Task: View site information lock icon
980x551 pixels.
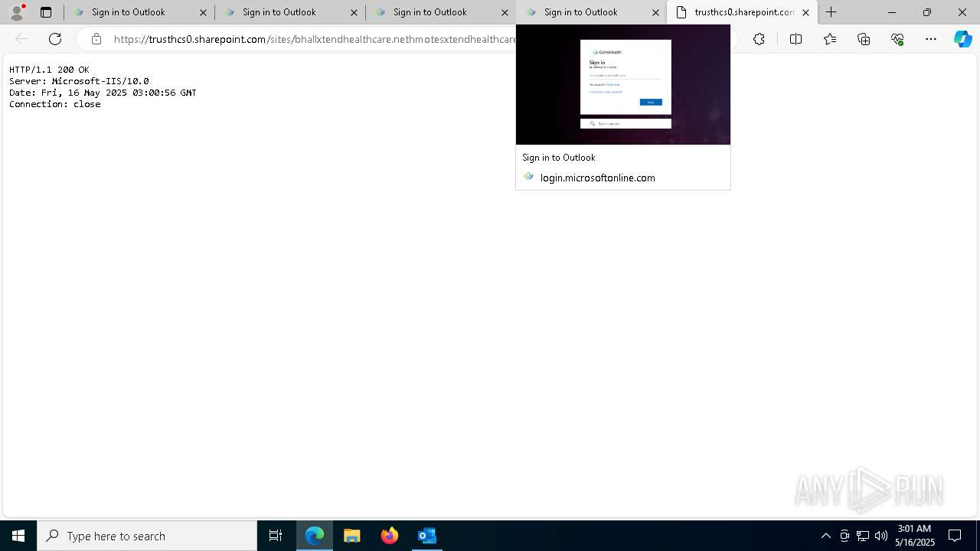Action: (96, 39)
